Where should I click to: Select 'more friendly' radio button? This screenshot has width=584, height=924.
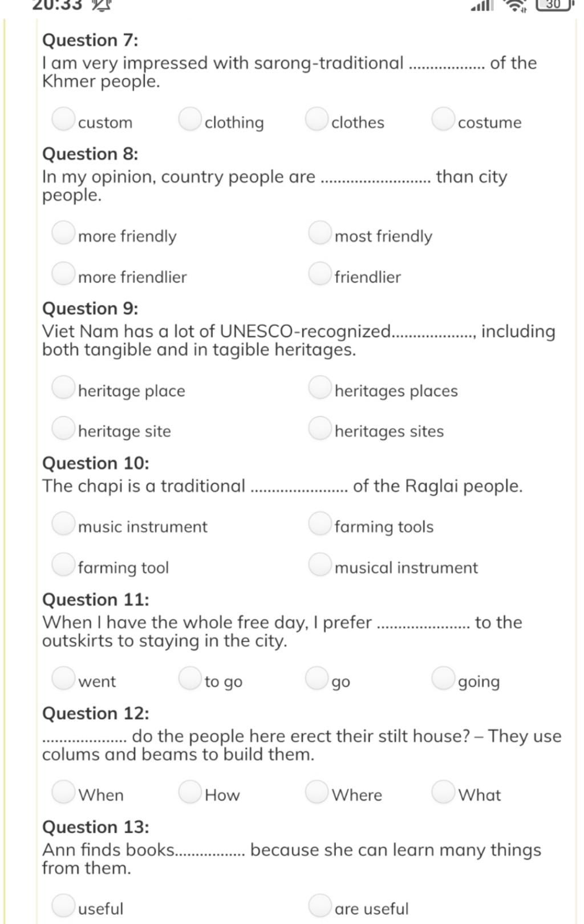63,233
